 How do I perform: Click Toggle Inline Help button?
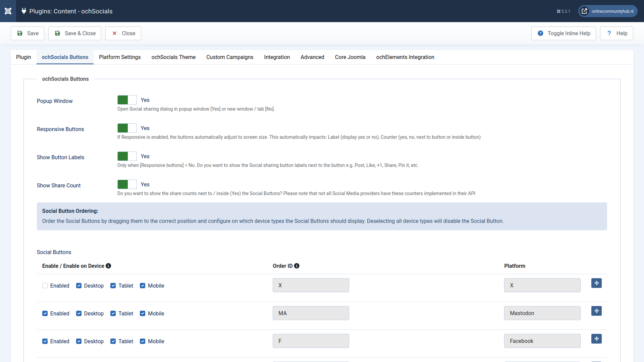[563, 33]
